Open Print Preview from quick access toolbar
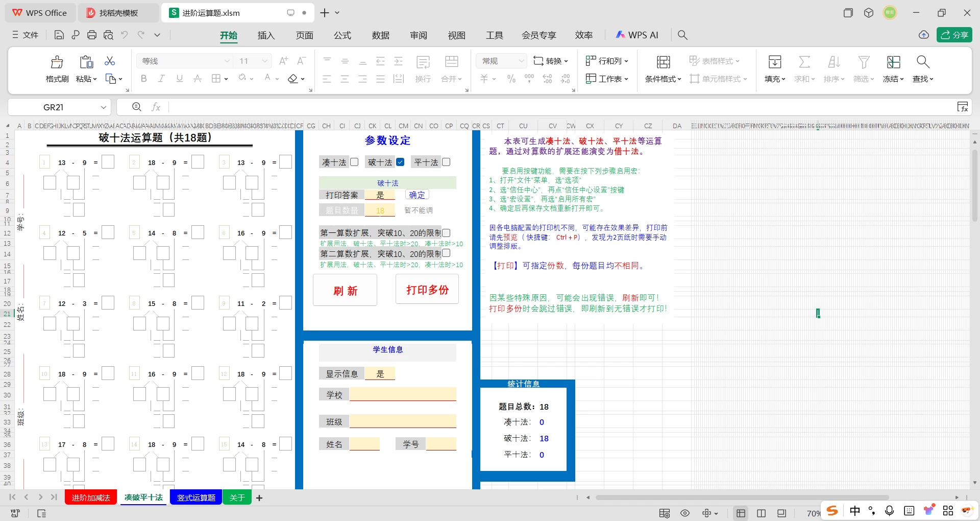 tap(108, 35)
